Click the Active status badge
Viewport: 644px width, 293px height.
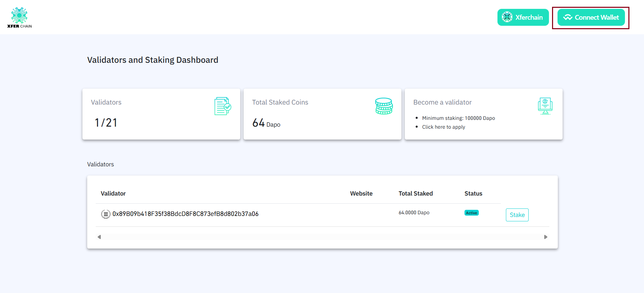tap(472, 213)
